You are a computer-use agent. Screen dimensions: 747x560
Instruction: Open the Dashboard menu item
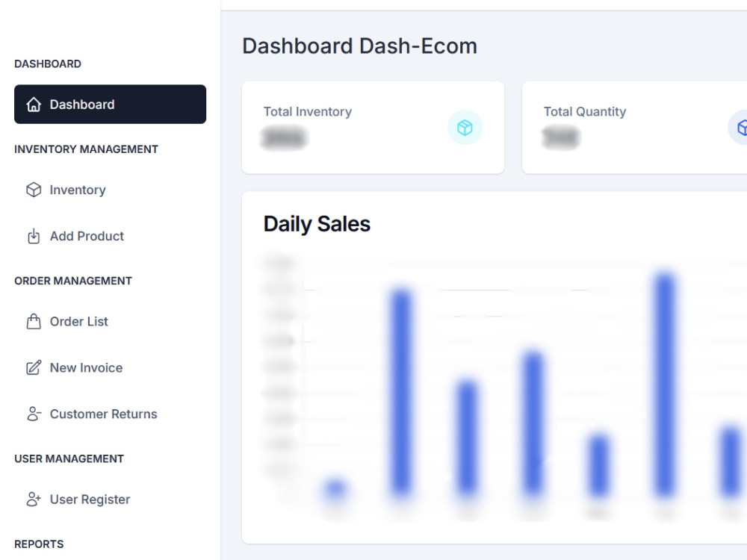110,105
